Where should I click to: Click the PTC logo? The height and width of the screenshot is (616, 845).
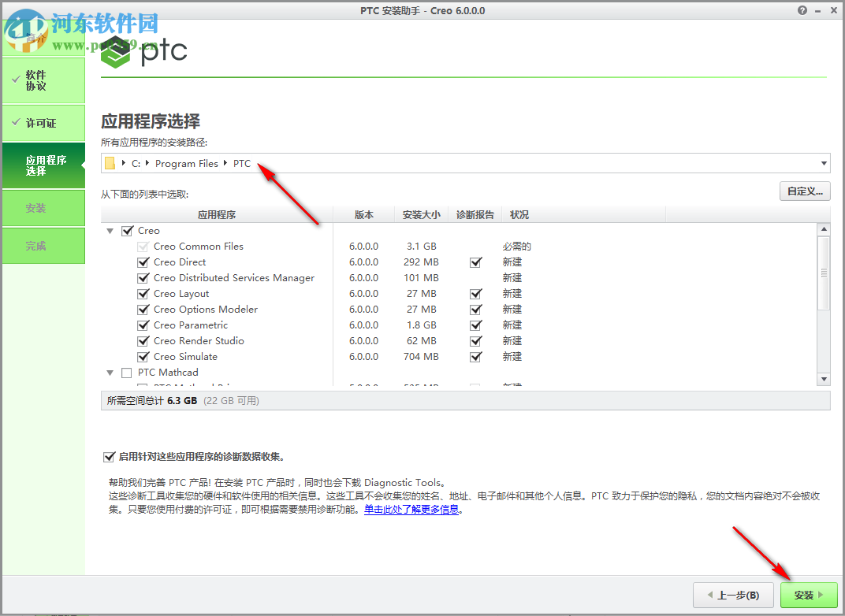[x=144, y=50]
